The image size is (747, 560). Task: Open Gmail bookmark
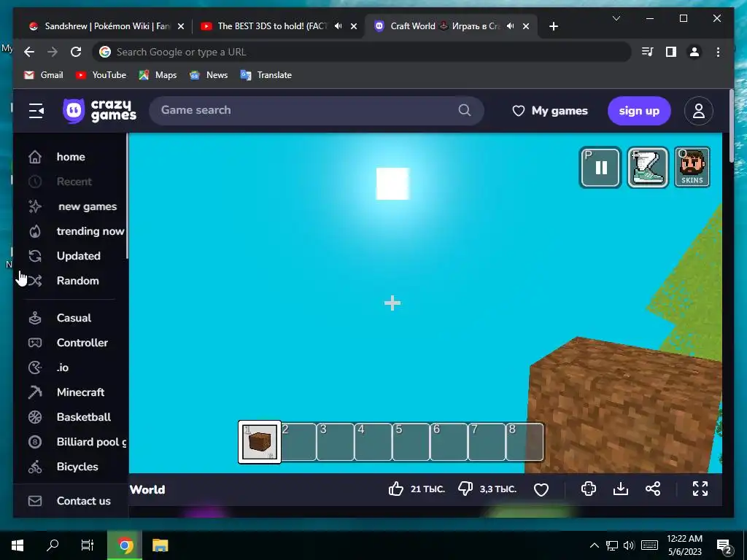(x=43, y=75)
